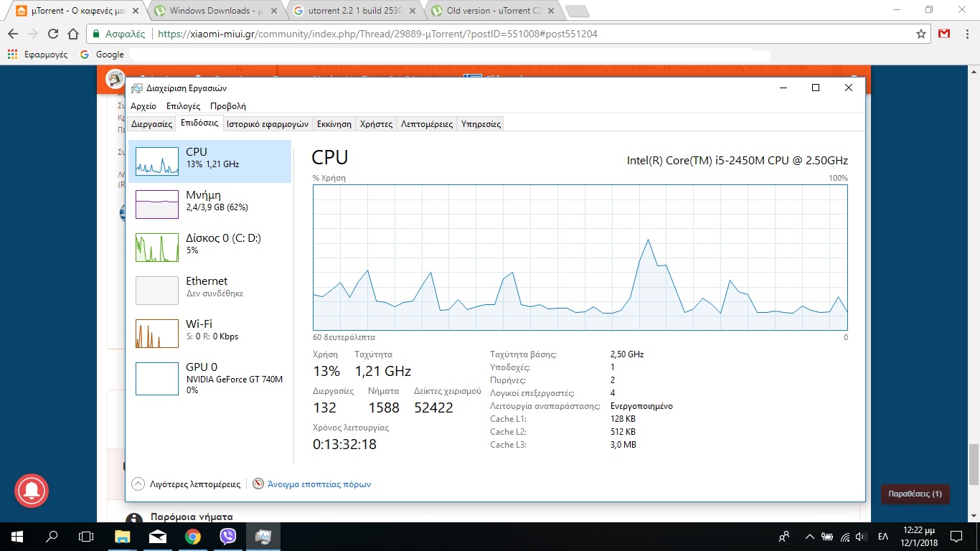Click the resource monitor icon beside the link

tap(258, 484)
